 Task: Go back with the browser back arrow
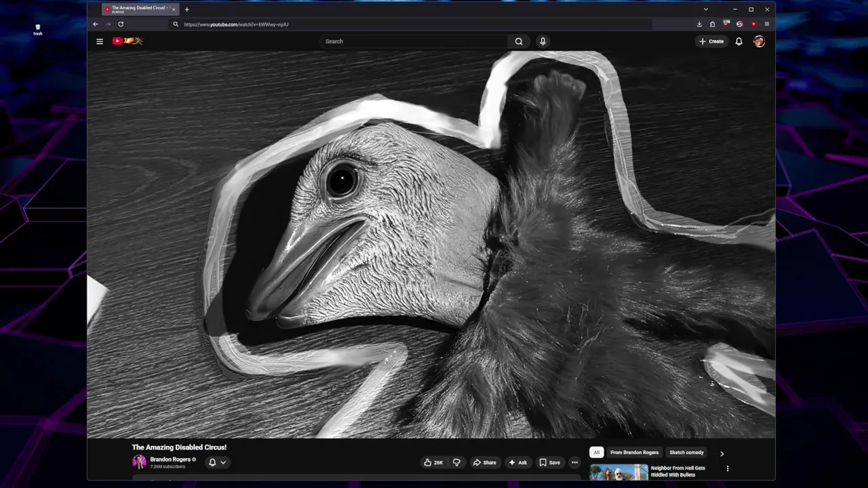point(96,24)
